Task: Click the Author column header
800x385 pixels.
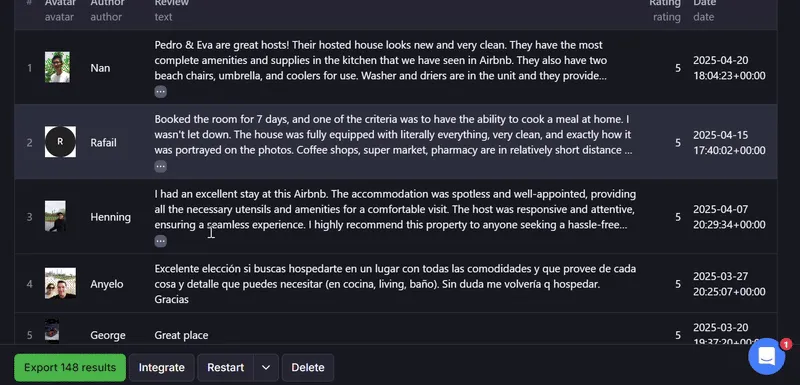Action: click(107, 3)
